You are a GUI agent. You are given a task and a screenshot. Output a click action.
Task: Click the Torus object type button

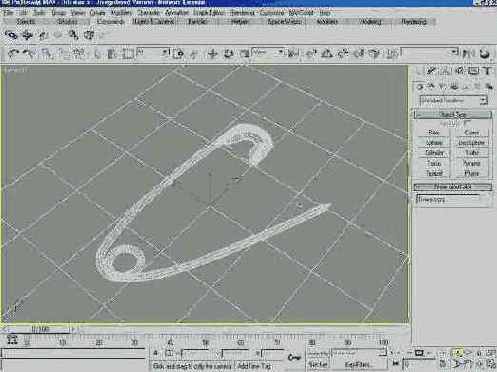(x=434, y=163)
